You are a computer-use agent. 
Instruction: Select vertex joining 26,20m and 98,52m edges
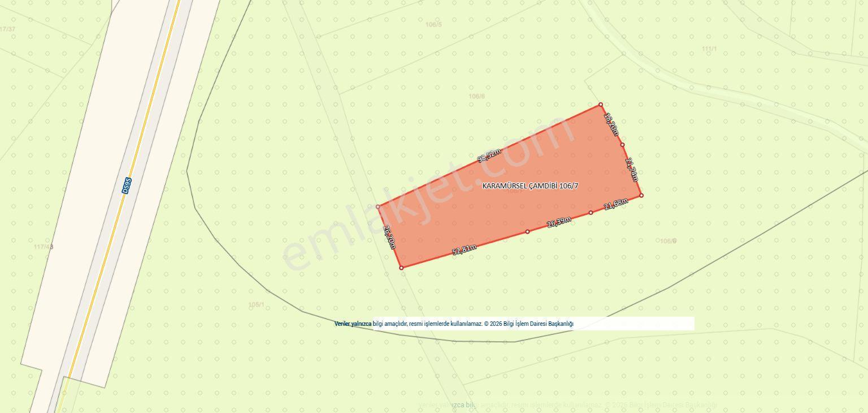[x=378, y=206]
